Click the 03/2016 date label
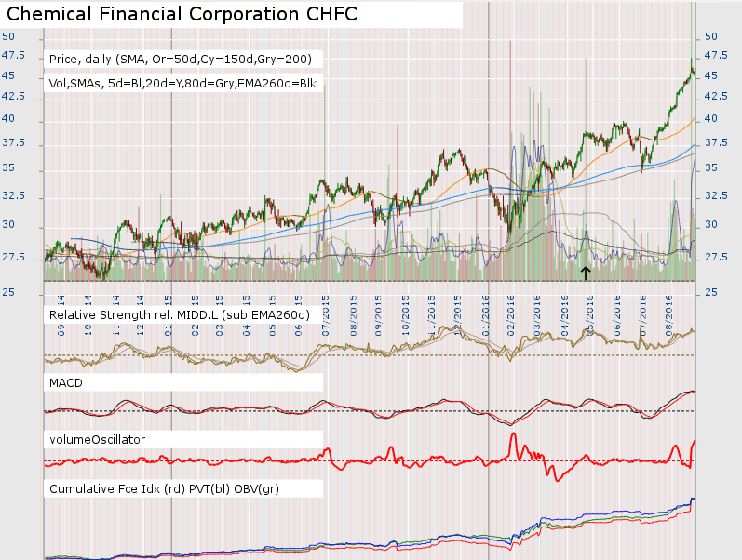The width and height of the screenshot is (742, 560). (537, 315)
